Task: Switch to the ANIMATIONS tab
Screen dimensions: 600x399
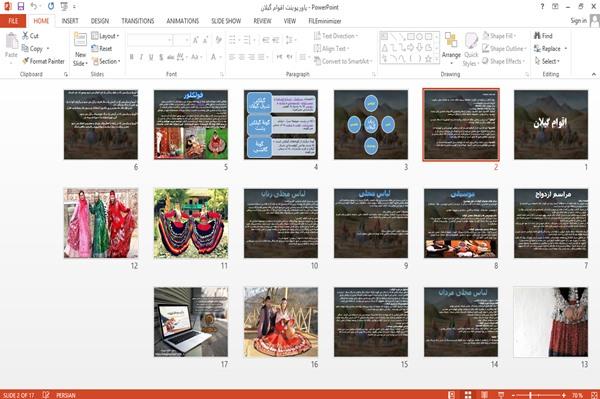Action: (183, 21)
